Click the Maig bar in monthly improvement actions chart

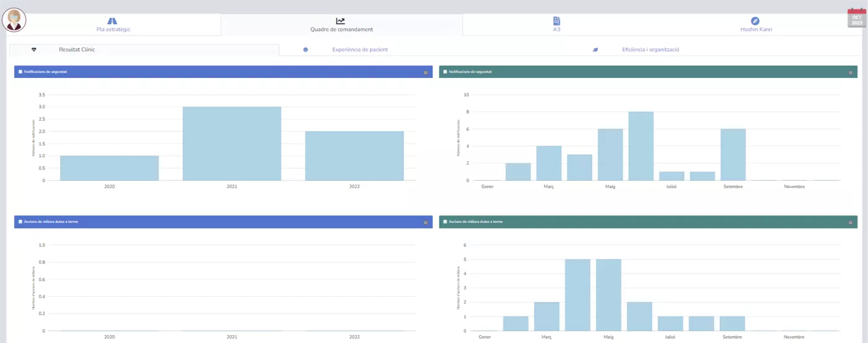tap(608, 295)
